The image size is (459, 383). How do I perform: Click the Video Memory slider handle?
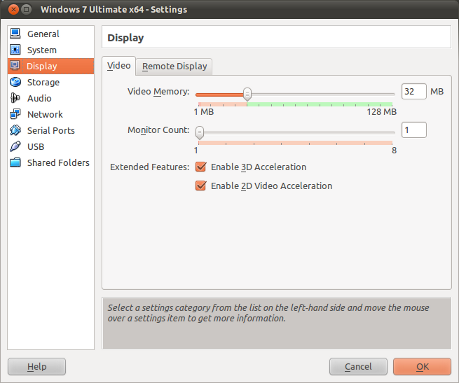coord(247,94)
